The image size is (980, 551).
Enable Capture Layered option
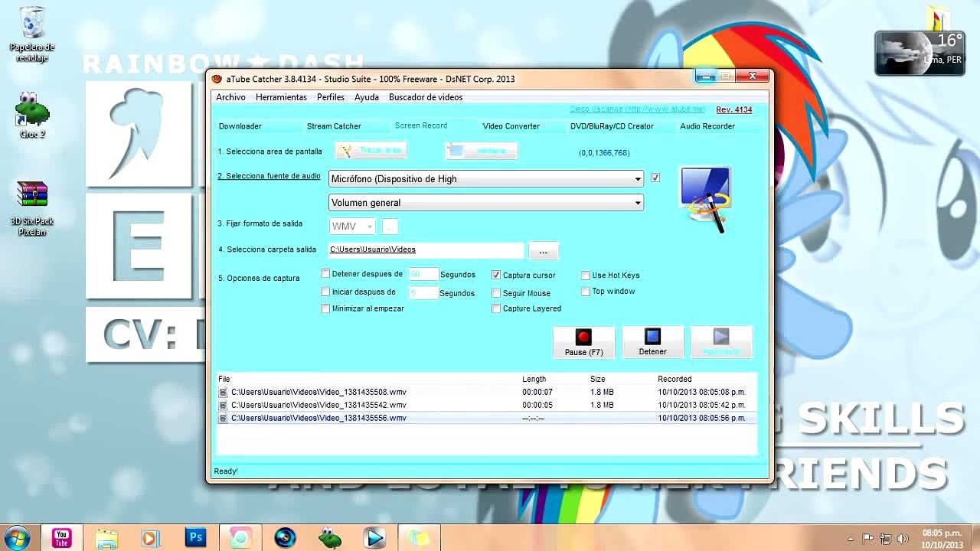(x=496, y=308)
